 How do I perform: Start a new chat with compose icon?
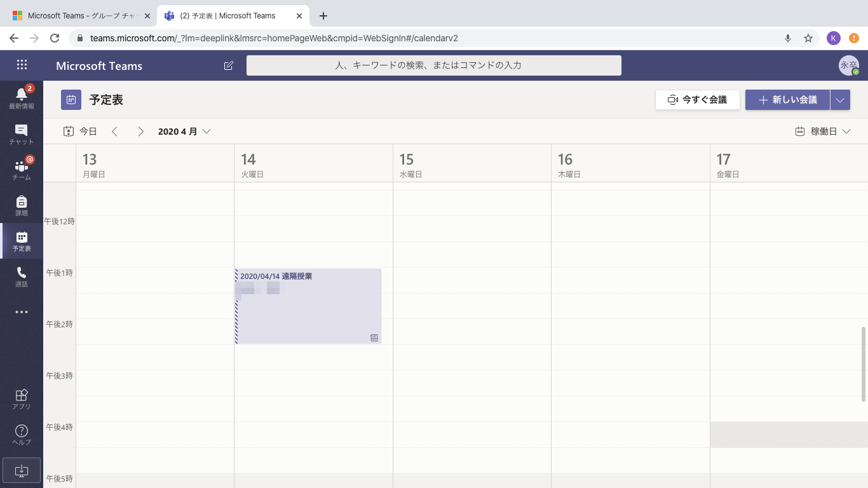tap(229, 65)
